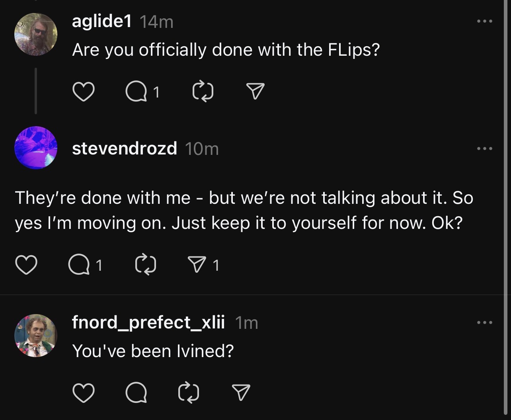Open fnord_prefect_xlii's username profile link
The width and height of the screenshot is (511, 420).
148,322
